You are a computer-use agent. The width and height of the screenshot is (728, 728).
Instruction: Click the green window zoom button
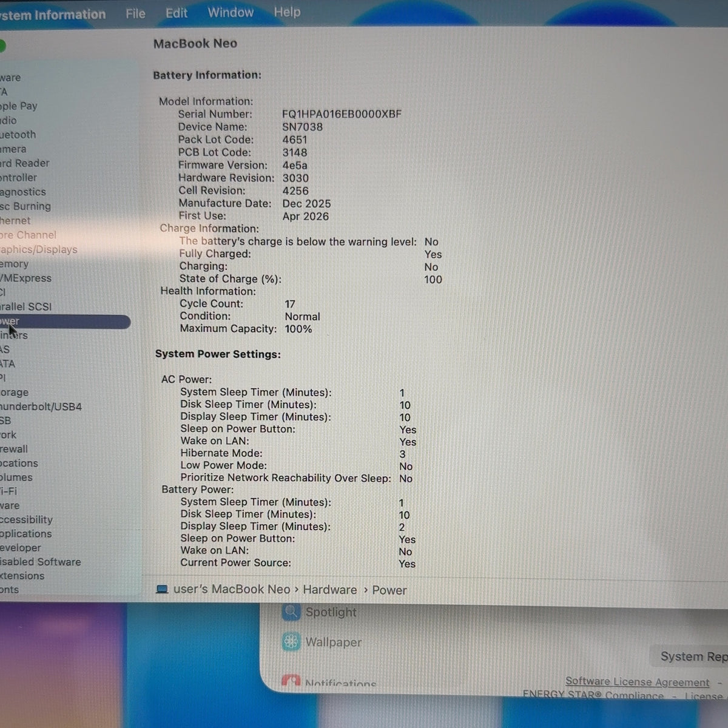[2, 45]
